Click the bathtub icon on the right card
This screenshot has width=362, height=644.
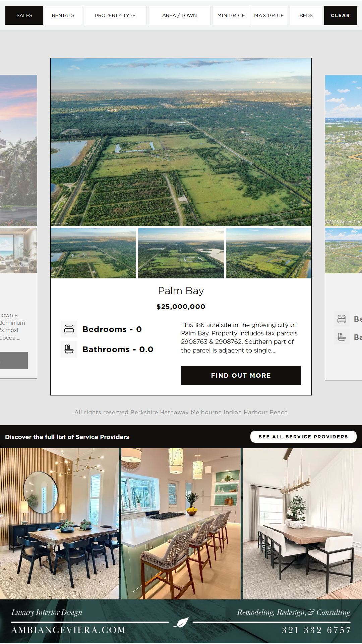click(x=342, y=337)
